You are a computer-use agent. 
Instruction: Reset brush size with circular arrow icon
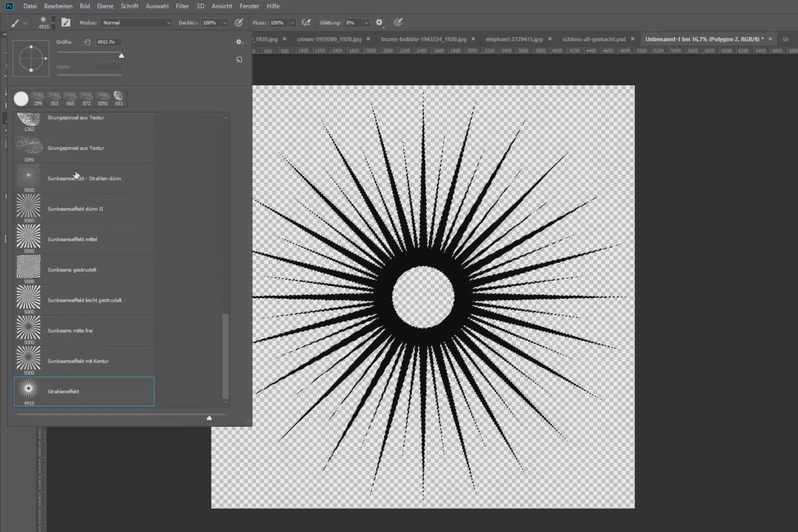(x=86, y=42)
